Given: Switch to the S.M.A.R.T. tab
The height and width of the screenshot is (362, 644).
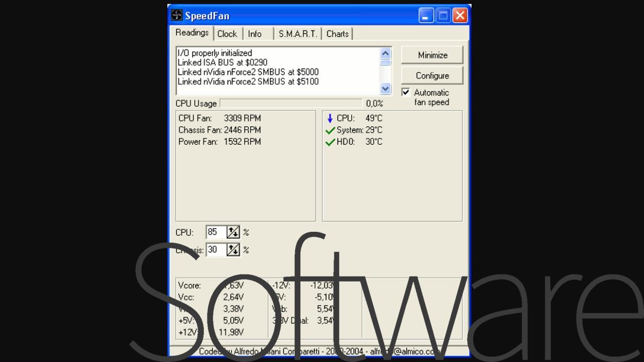Looking at the screenshot, I should pos(298,34).
